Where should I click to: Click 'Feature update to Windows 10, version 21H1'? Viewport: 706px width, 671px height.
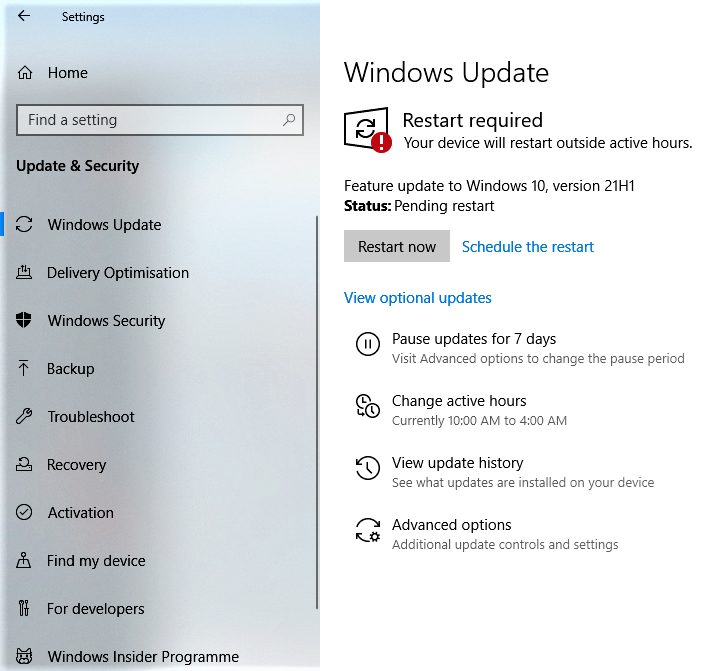[x=489, y=186]
